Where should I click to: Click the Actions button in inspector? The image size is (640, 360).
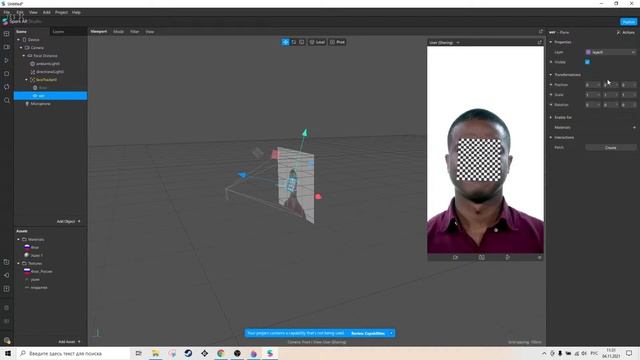coord(626,32)
